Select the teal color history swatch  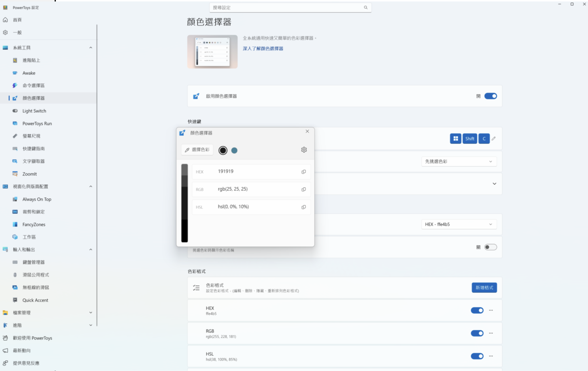click(x=234, y=150)
